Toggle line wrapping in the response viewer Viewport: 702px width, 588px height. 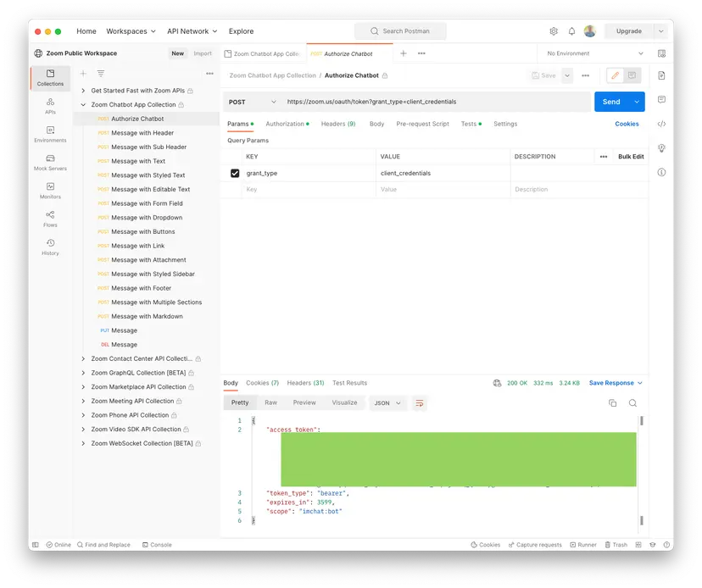419,403
